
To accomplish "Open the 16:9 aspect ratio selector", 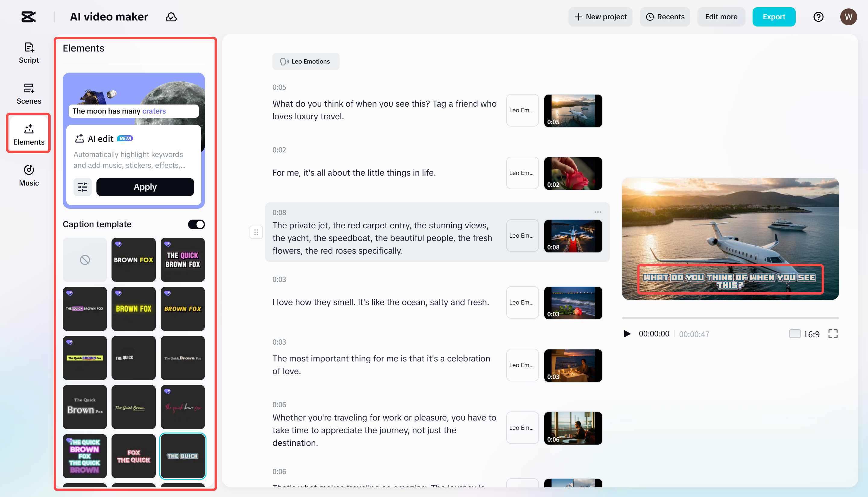I will tap(804, 334).
